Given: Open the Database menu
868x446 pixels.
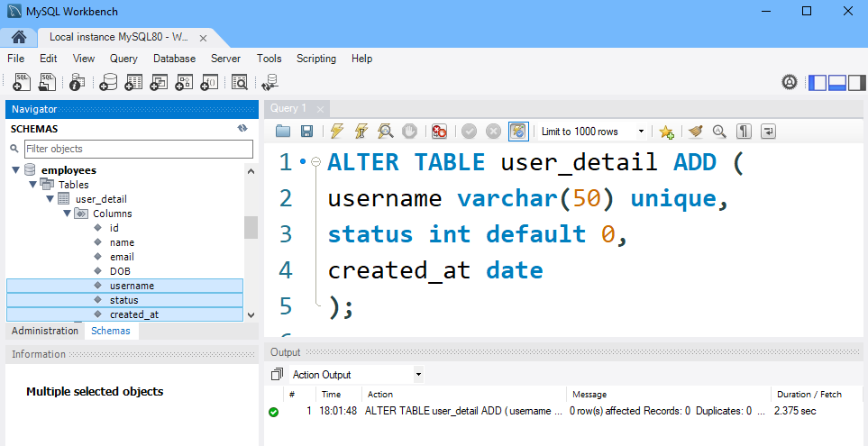Looking at the screenshot, I should [x=174, y=58].
